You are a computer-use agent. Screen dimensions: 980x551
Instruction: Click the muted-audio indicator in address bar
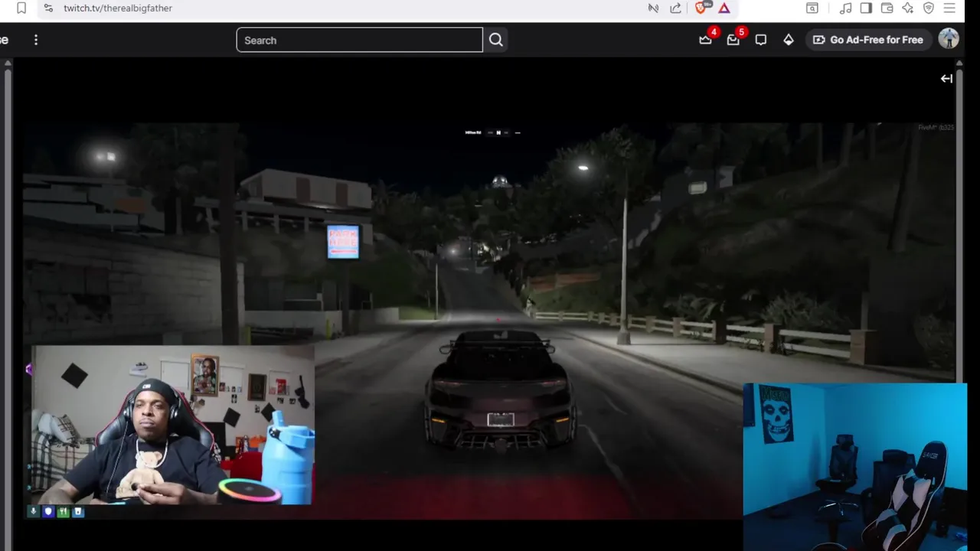click(x=653, y=8)
